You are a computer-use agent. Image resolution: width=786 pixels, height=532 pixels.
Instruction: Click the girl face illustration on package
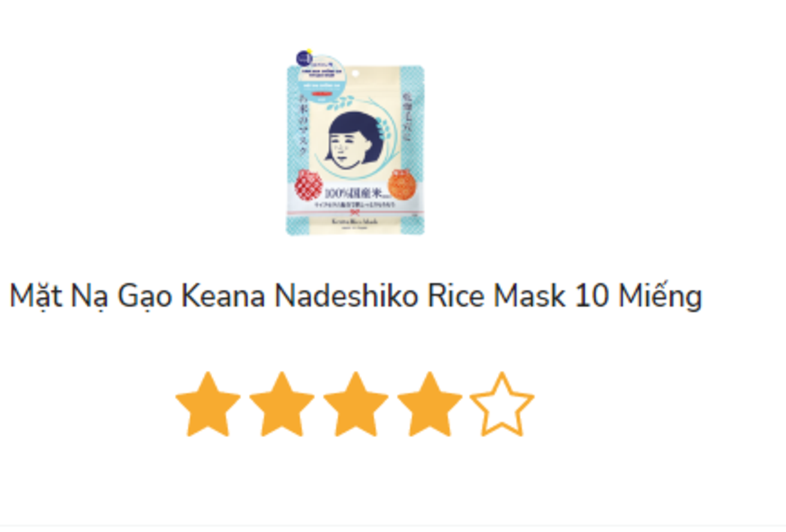click(x=354, y=142)
